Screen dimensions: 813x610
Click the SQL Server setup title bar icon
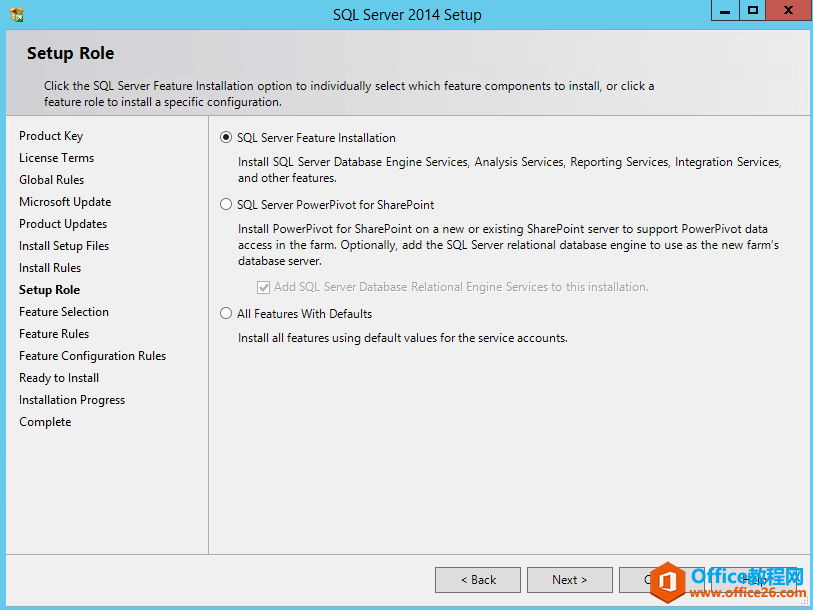click(x=17, y=14)
